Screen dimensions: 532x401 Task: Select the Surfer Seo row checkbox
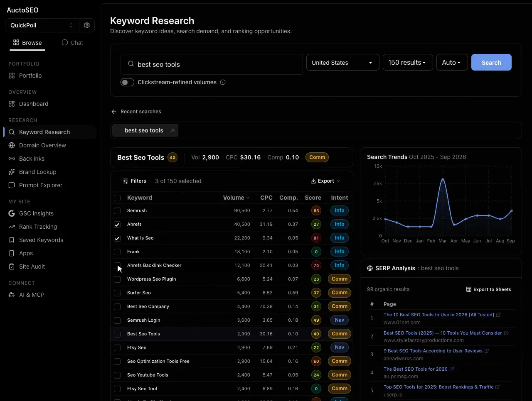(117, 293)
